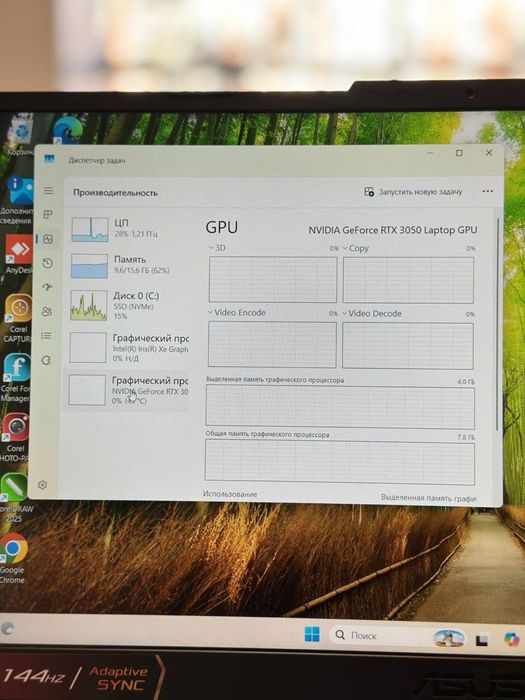Click the dedicated GPU memory graph
525x700 pixels.
point(340,407)
